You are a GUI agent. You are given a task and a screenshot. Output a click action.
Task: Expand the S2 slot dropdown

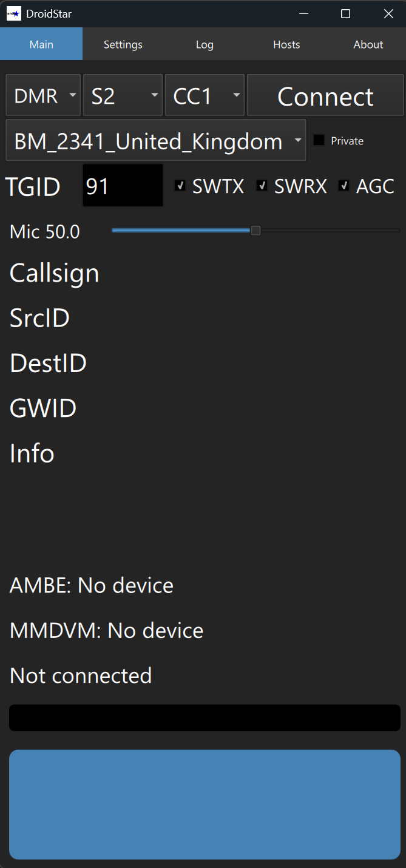pos(123,95)
